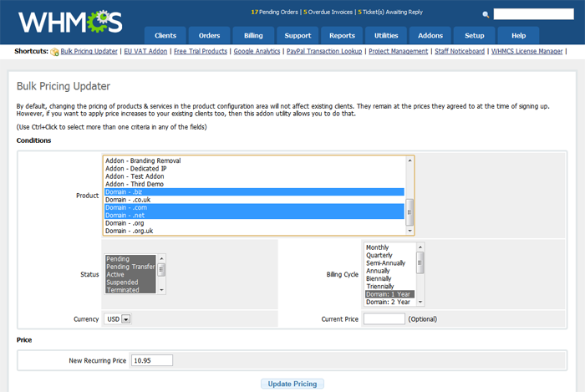Select Semi-Annually billing cycle

[x=390, y=263]
